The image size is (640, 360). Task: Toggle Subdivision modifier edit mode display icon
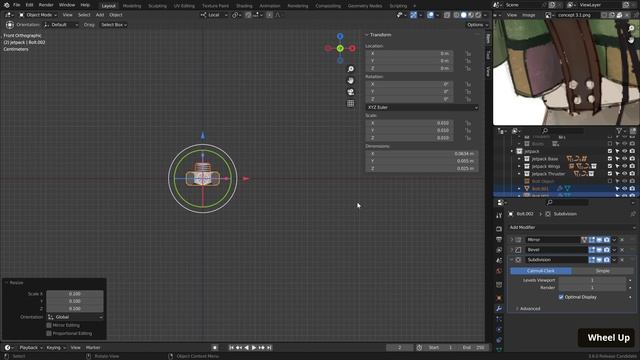tap(591, 260)
